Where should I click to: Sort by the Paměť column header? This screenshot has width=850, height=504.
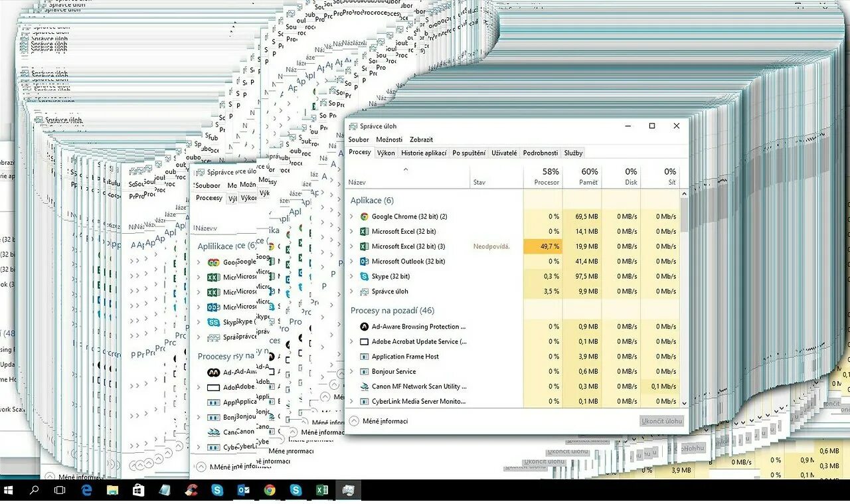[x=582, y=176]
